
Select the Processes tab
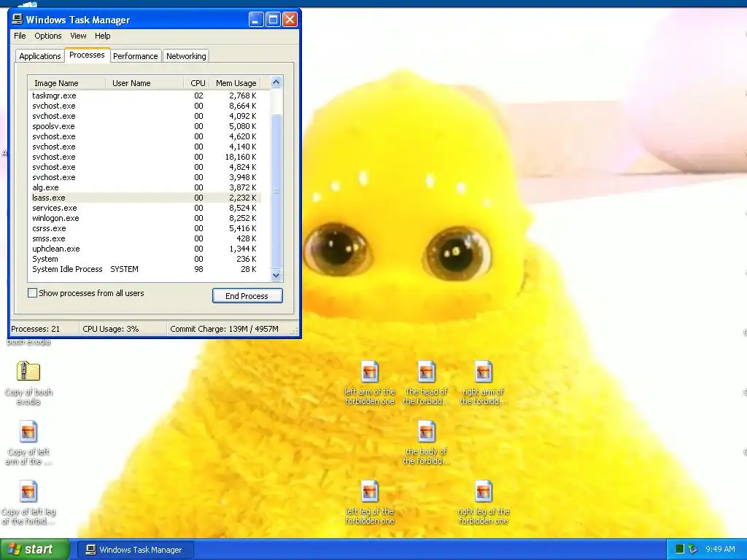(x=87, y=55)
